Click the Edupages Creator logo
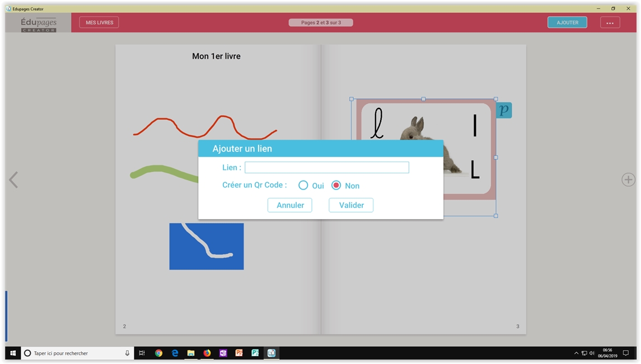 39,23
